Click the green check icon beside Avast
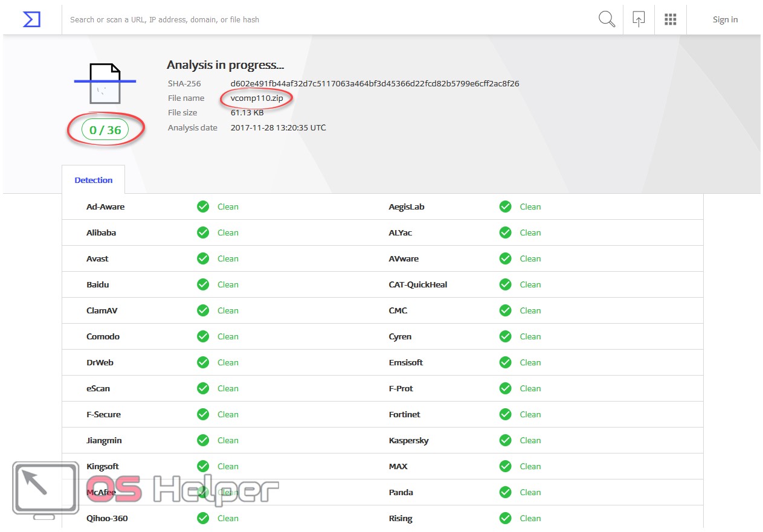The width and height of the screenshot is (763, 532). 203,258
